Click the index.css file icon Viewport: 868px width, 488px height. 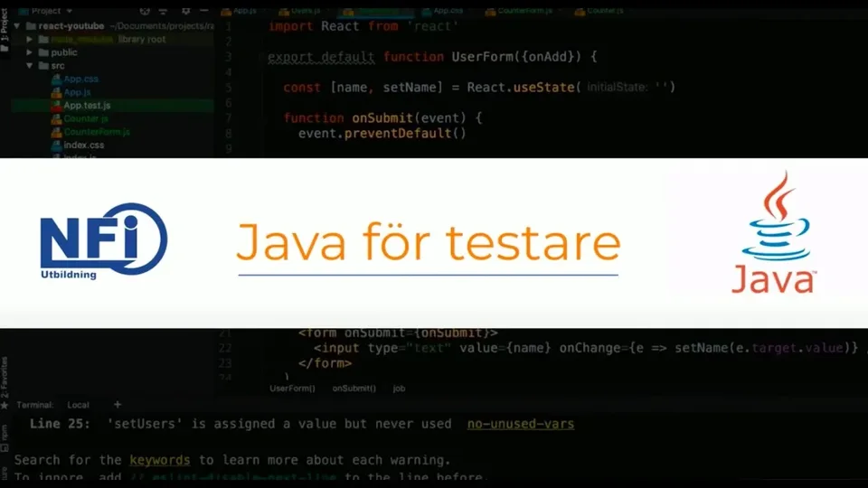[x=56, y=145]
